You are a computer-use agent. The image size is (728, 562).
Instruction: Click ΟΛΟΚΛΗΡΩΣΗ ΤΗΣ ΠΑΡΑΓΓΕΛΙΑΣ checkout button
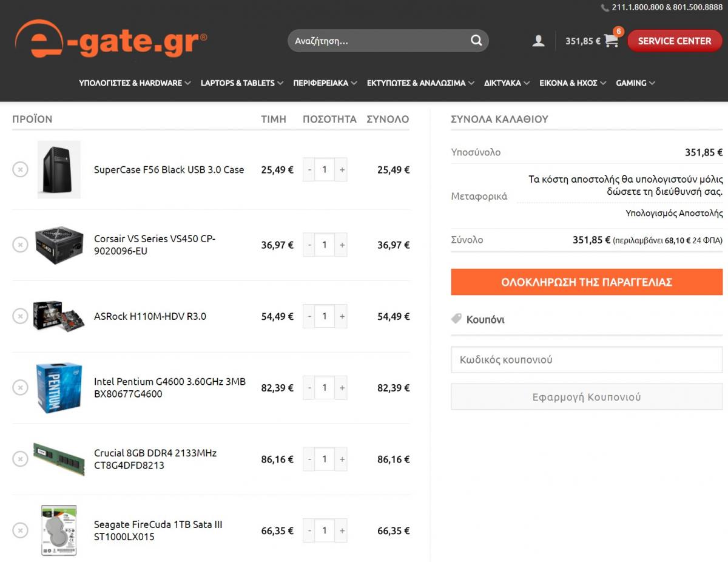pos(587,282)
